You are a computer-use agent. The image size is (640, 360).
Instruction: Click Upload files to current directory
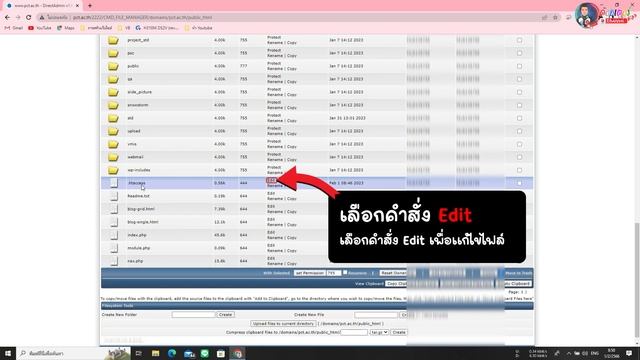[283, 324]
